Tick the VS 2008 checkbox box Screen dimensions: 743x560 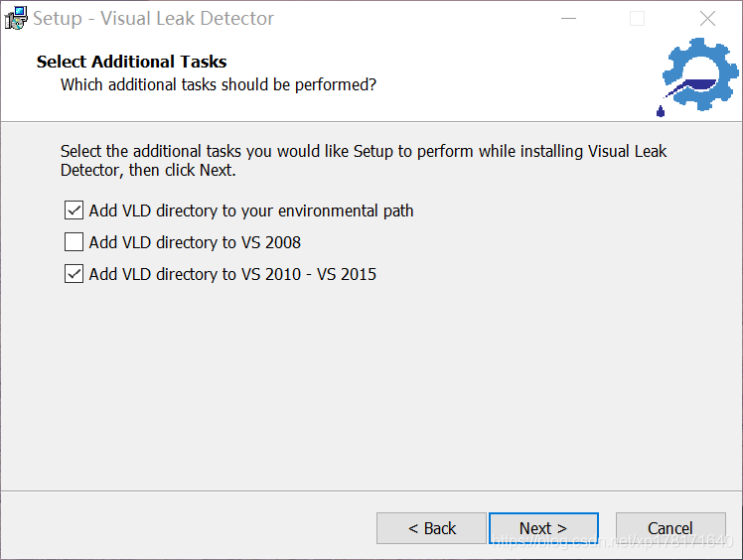click(74, 242)
